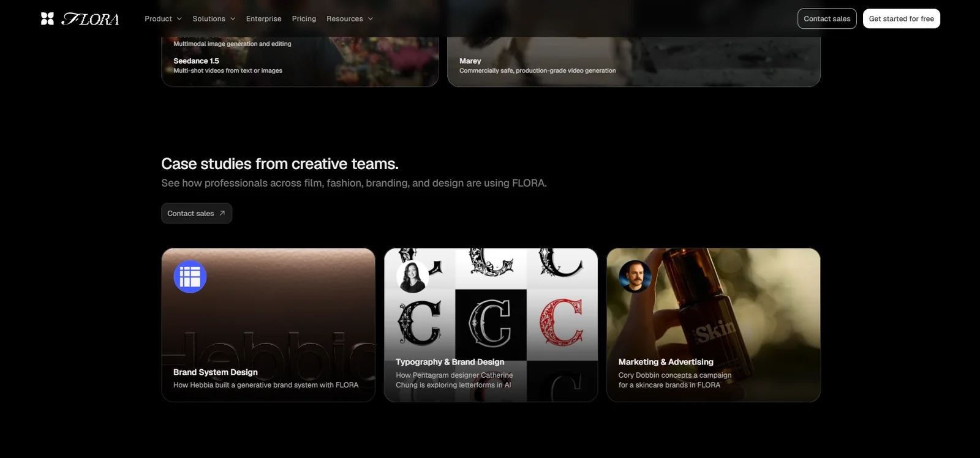Click the red letter C tile
The image size is (980, 458).
pos(562,325)
